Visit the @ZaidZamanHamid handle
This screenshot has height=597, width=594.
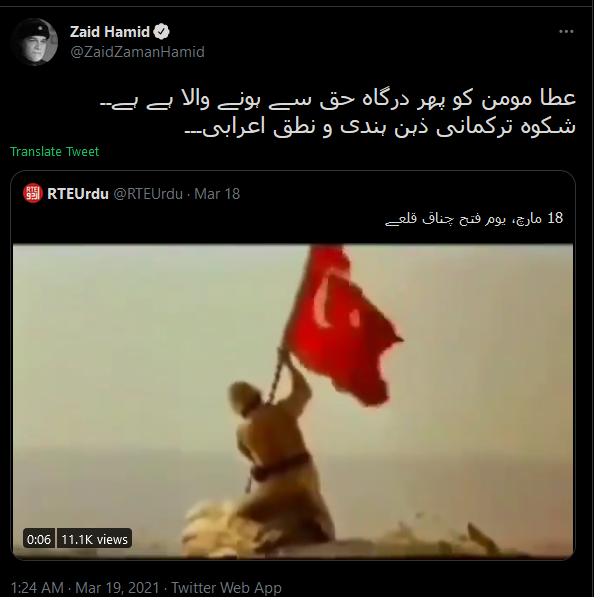137,52
